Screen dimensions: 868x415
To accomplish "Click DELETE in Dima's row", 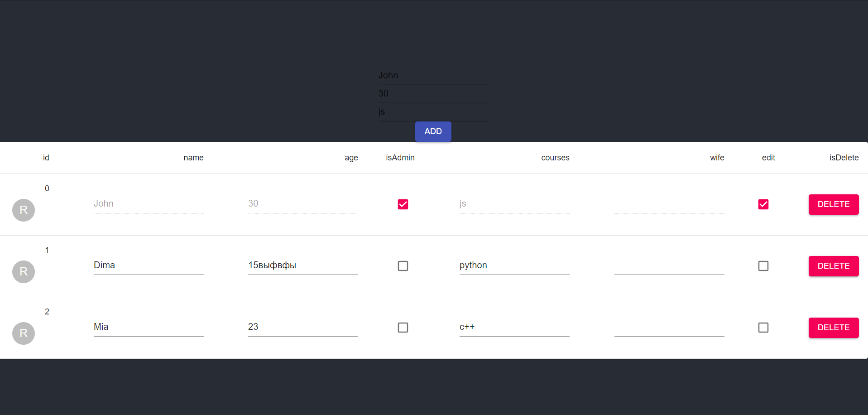I will click(833, 266).
